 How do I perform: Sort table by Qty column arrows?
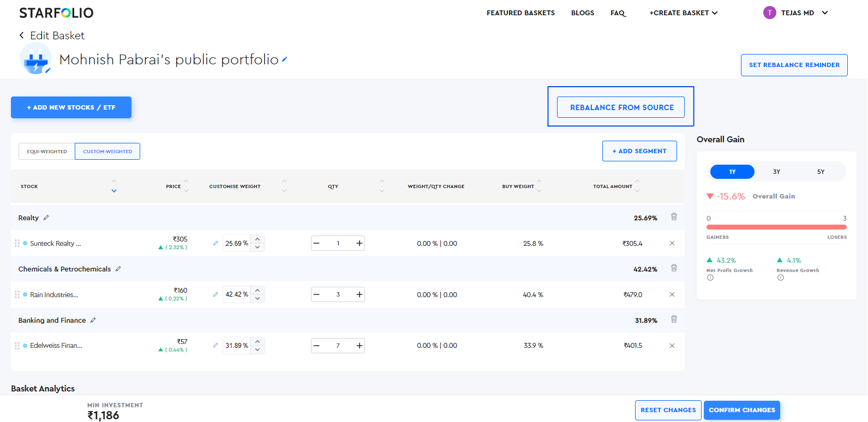tap(382, 186)
